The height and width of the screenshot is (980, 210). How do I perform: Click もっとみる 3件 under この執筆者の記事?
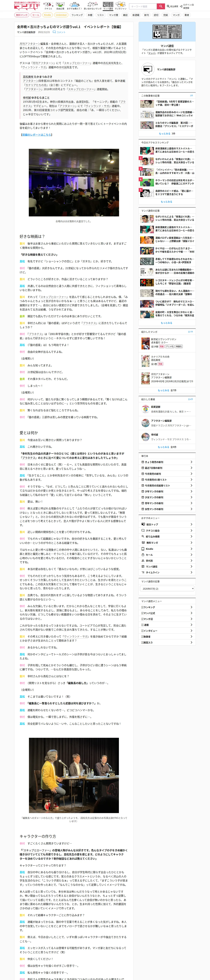pos(167,134)
